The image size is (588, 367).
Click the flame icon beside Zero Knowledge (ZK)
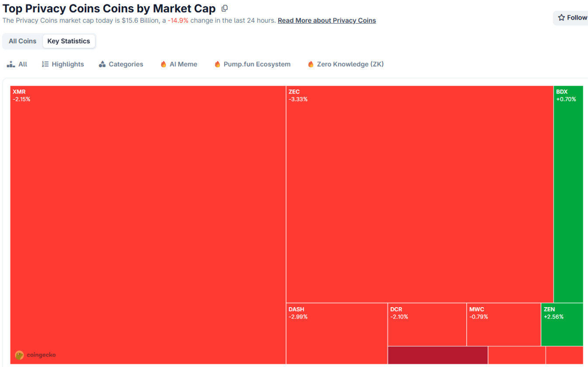pos(311,64)
